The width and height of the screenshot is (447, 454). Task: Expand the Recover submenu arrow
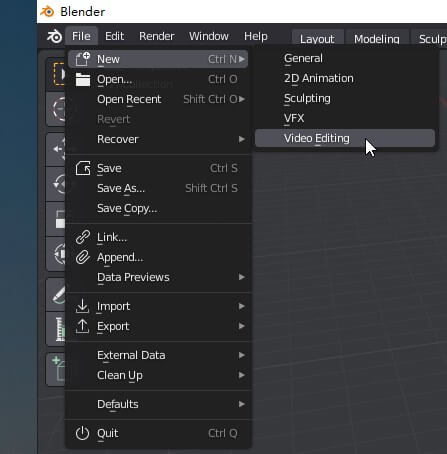tap(242, 139)
